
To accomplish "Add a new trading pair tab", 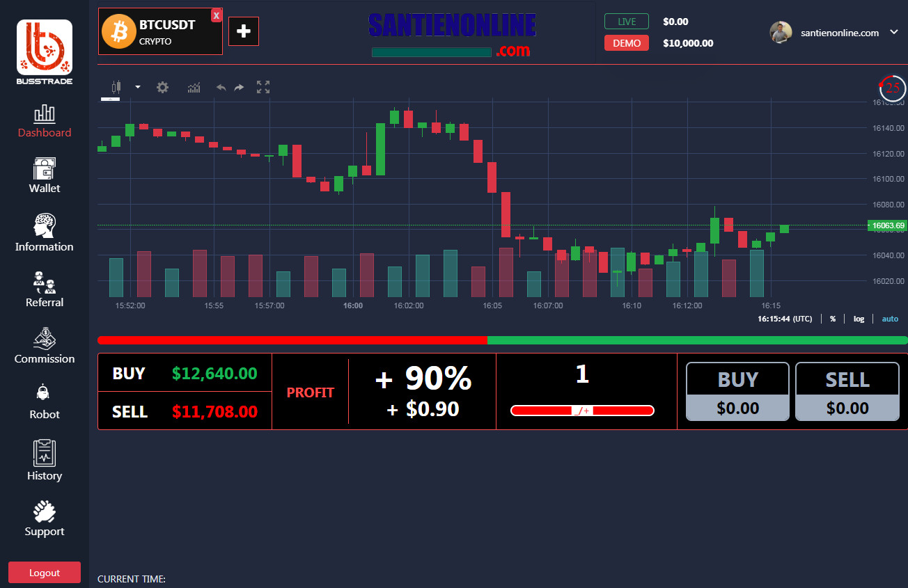I will (244, 31).
